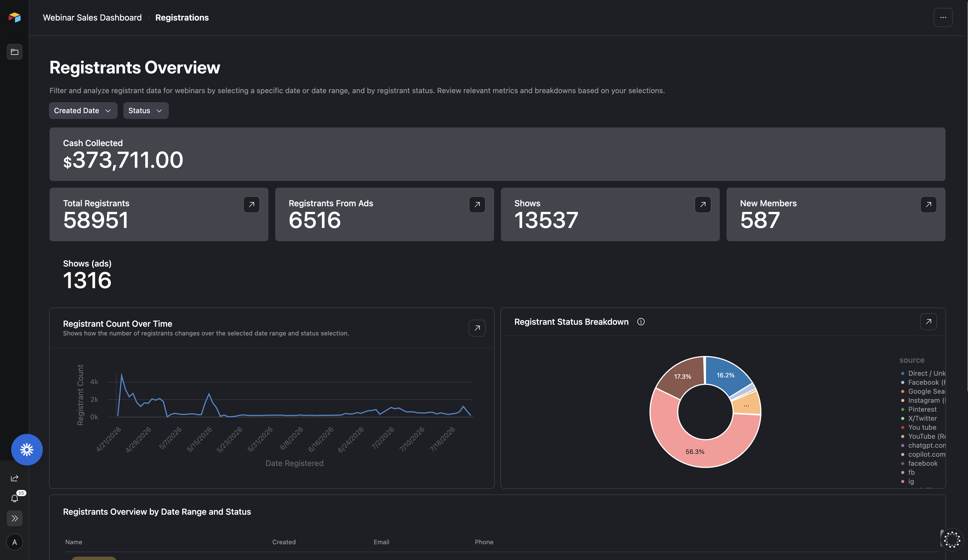
Task: Click the dotted circle widget icon
Action: [x=952, y=540]
